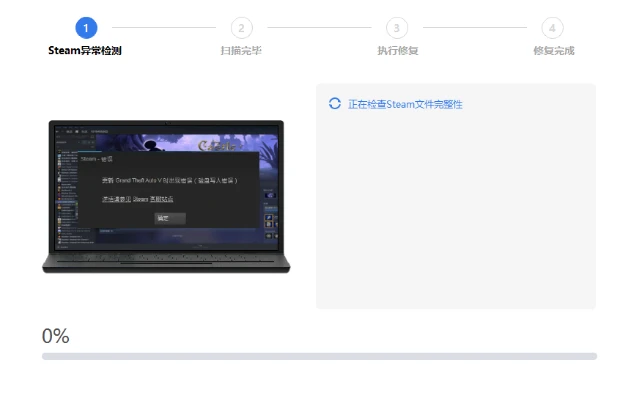Click the laptop Steam error illustration
Screen dimensions: 638x399
click(x=166, y=196)
